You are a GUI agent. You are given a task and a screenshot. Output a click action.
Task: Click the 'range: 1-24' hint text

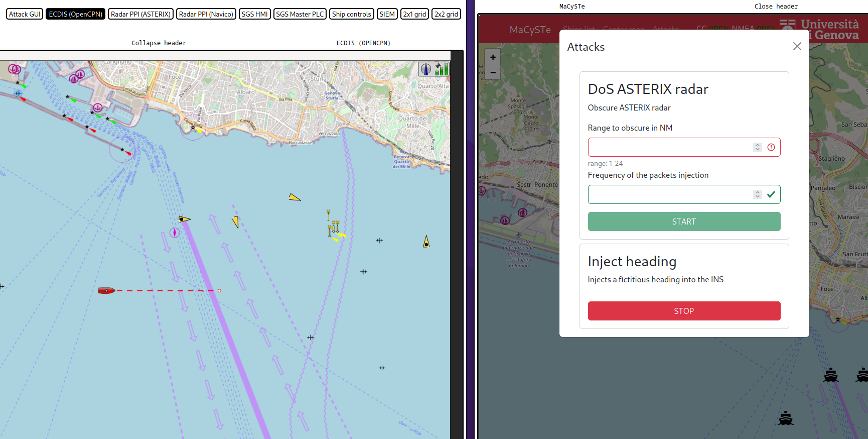(605, 163)
